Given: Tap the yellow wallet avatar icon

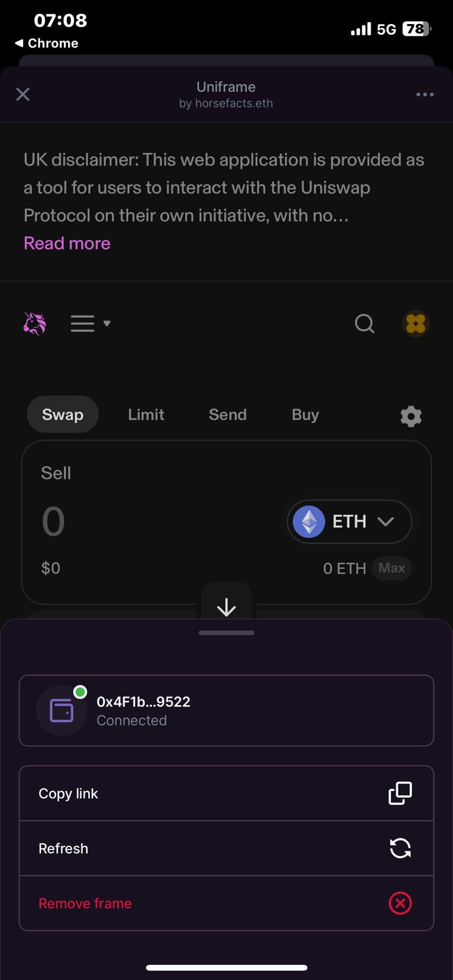Looking at the screenshot, I should tap(416, 323).
